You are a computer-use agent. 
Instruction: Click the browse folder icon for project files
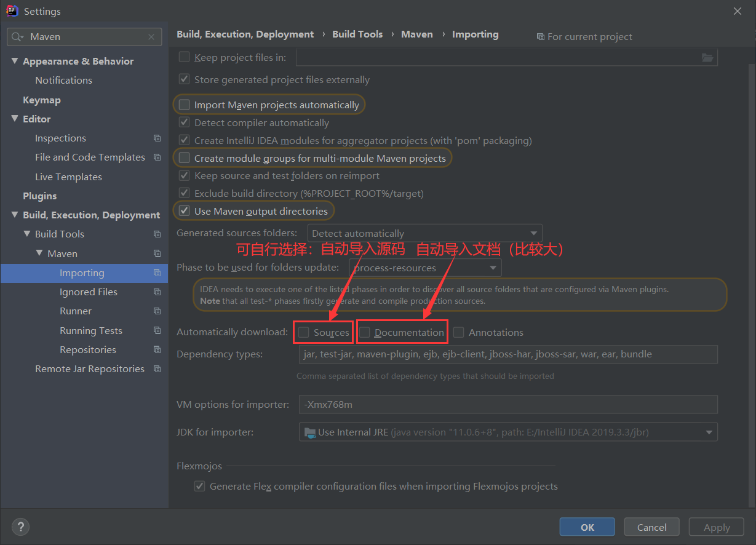point(707,58)
